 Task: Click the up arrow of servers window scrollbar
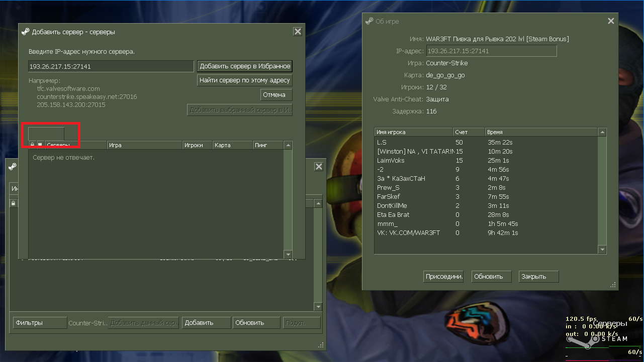[x=318, y=203]
